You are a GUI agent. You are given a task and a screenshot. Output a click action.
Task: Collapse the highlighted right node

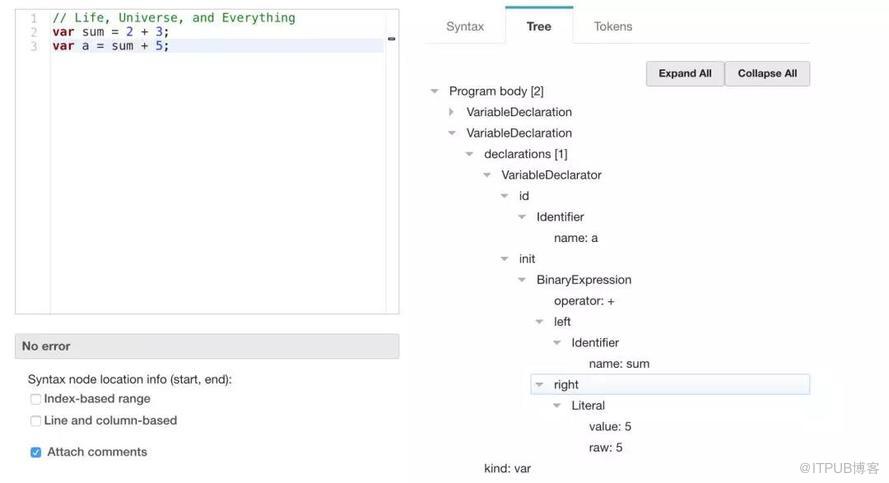[x=540, y=385]
